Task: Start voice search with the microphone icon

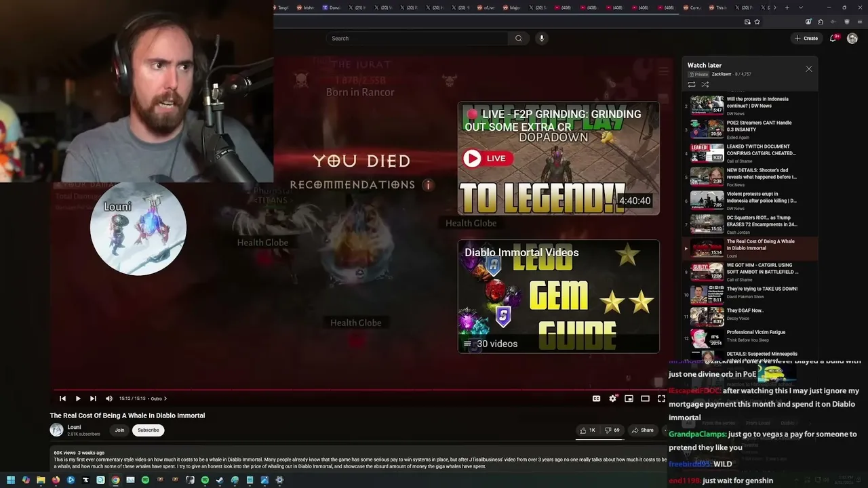Action: 541,39
